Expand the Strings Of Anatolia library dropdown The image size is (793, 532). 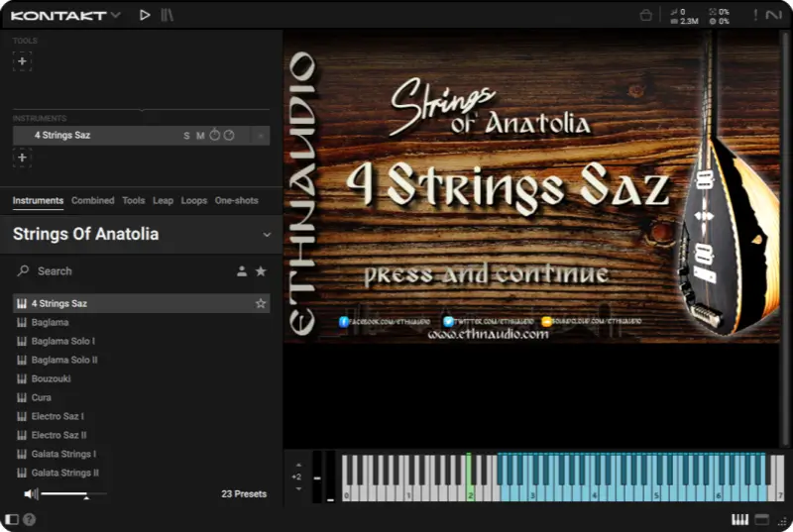pos(267,235)
